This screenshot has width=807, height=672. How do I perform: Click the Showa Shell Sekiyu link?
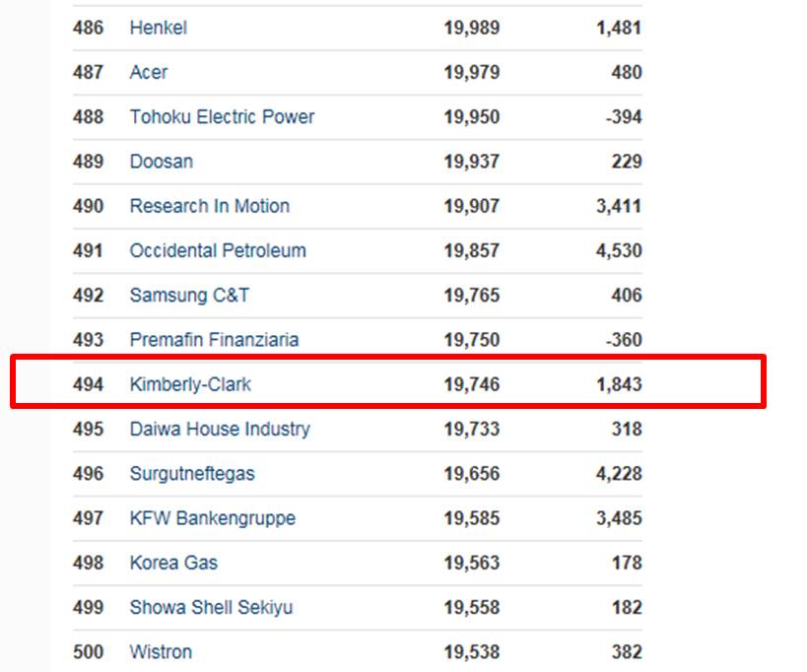click(x=211, y=607)
